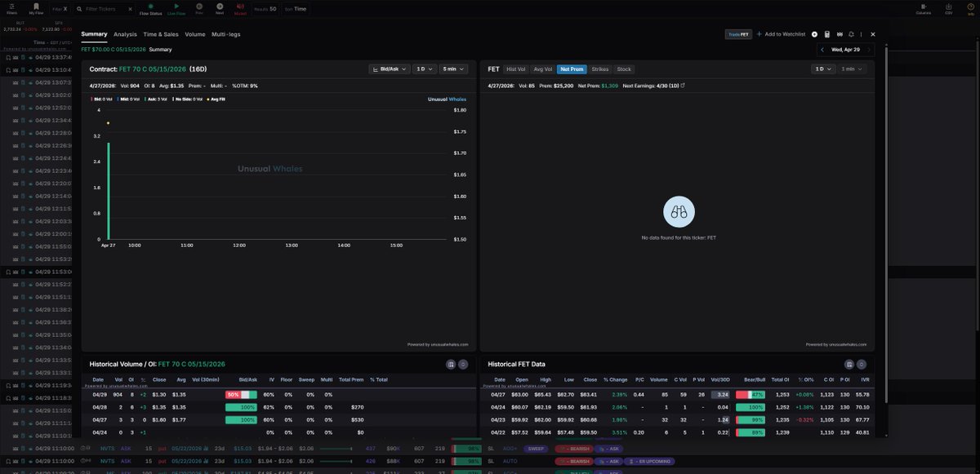This screenshot has width=980, height=474.
Task: Click FET 70 C 05/15/2026 contract link
Action: [x=153, y=69]
